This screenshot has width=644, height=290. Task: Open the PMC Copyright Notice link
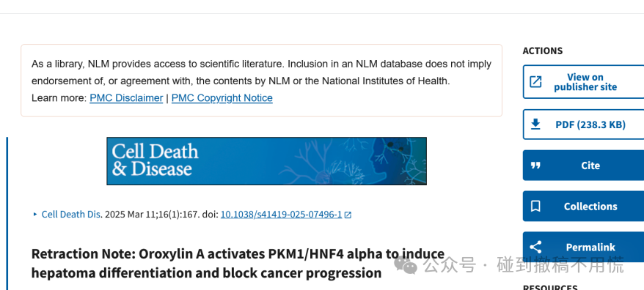tap(222, 98)
